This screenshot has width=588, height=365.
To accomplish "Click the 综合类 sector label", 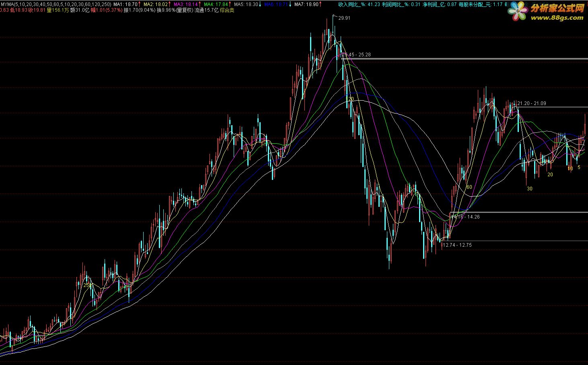I will [227, 10].
